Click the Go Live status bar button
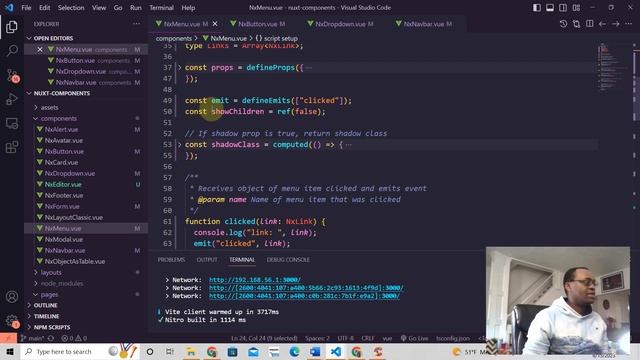Screen dimensions: 640x360 point(414,338)
